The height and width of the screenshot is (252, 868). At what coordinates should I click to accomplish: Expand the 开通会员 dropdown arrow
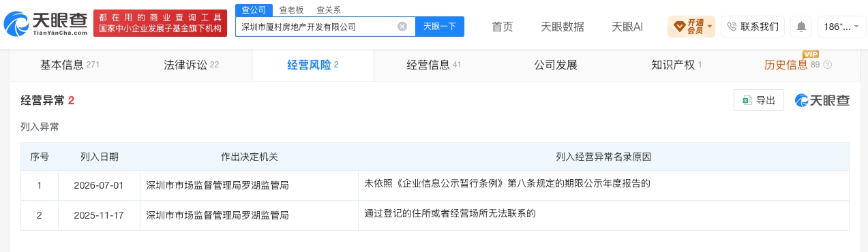tap(710, 27)
